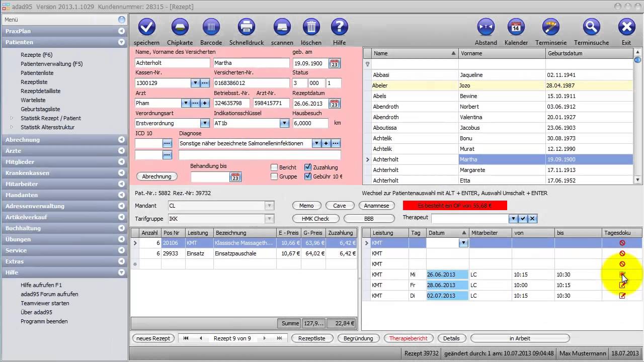Start Schnelldruck quick print
The width and height of the screenshot is (644, 362).
coord(246,27)
